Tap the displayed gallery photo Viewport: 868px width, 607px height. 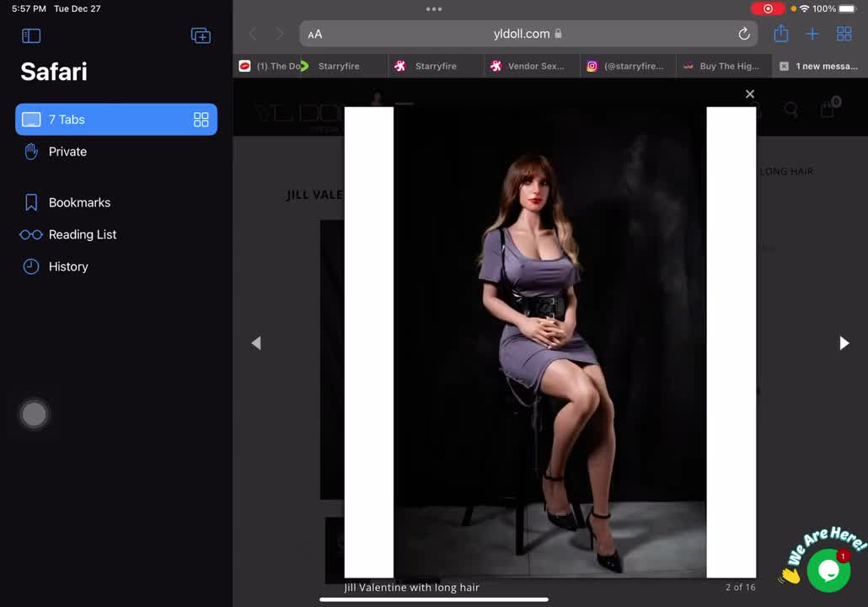pyautogui.click(x=550, y=342)
